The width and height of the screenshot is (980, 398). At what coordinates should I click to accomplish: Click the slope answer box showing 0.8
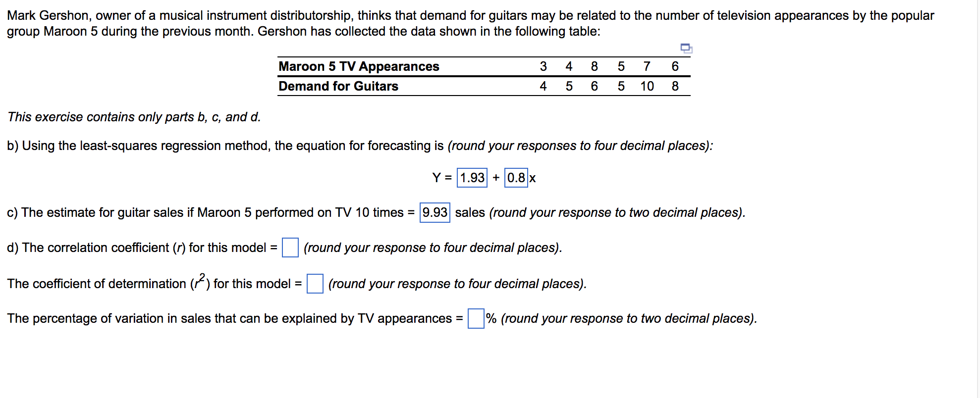pyautogui.click(x=516, y=177)
